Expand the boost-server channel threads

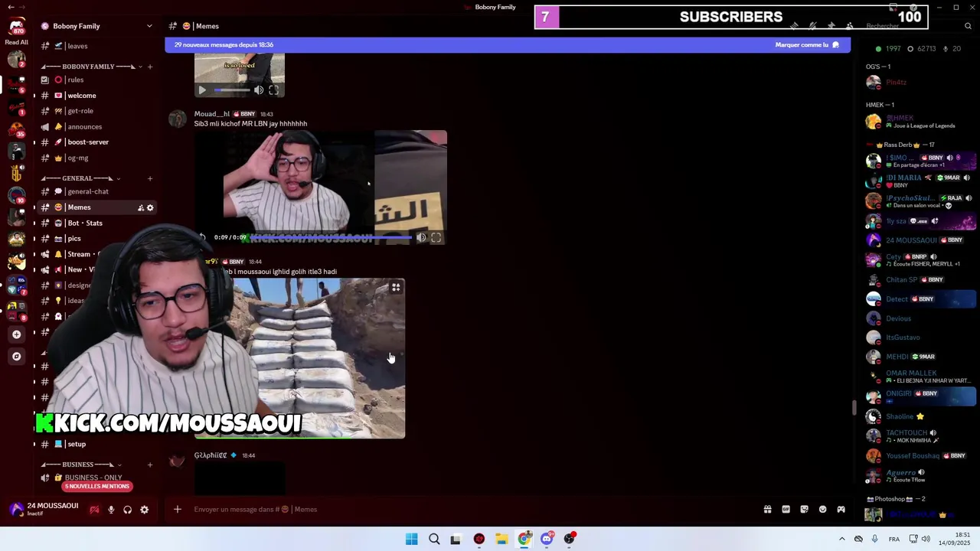[x=34, y=142]
